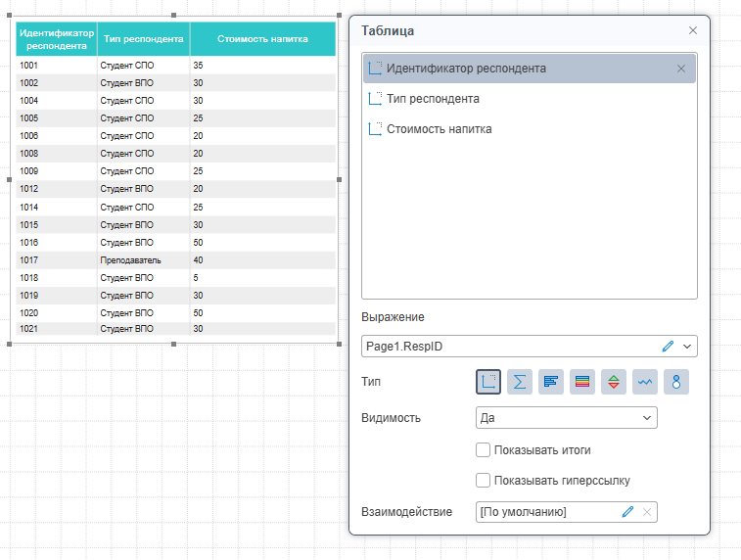Enable Показывать гиперссылку checkbox

483,481
